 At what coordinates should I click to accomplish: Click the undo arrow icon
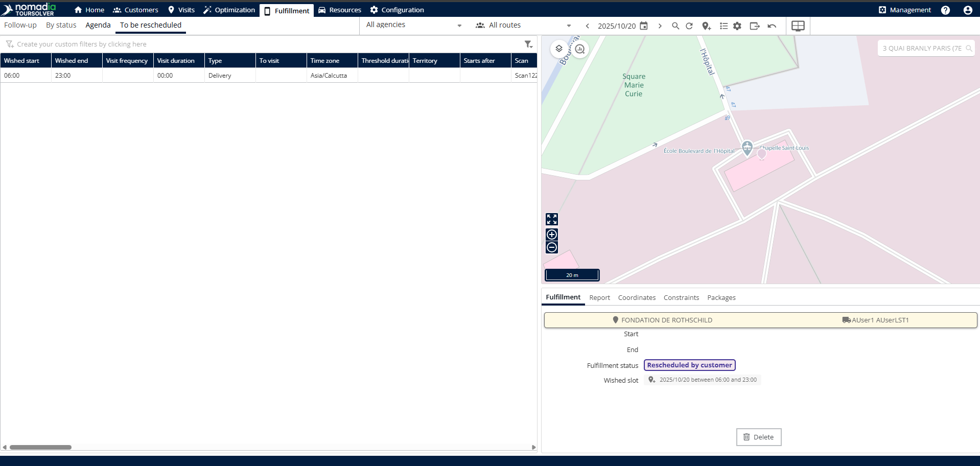point(772,26)
